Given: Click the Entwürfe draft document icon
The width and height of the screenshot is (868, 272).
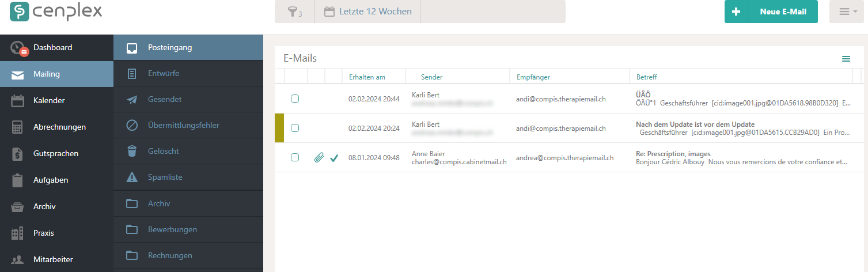Looking at the screenshot, I should coord(132,74).
